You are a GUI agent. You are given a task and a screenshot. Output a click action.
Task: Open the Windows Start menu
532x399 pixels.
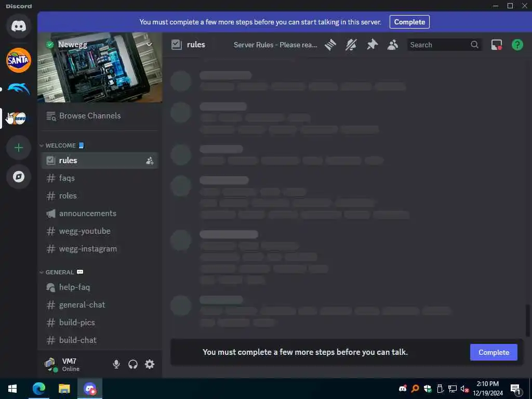pyautogui.click(x=12, y=389)
